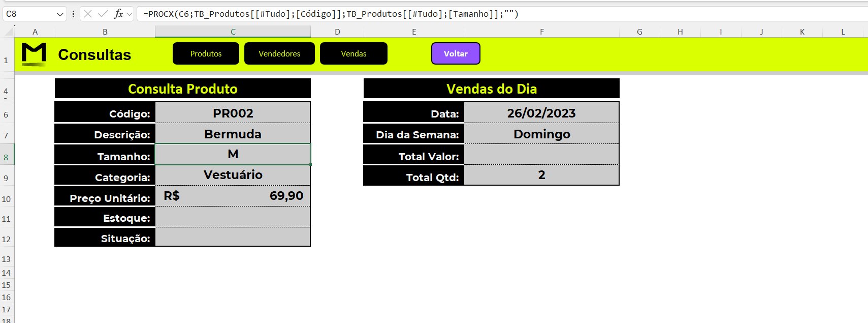The image size is (868, 323).
Task: Open the Insert Function fx icon
Action: tap(118, 14)
